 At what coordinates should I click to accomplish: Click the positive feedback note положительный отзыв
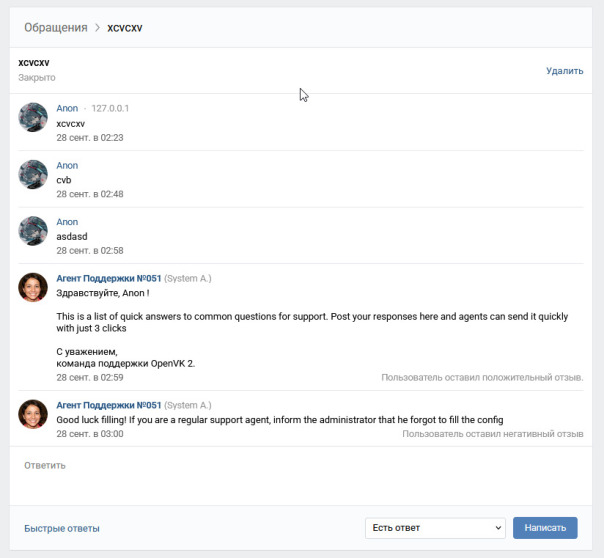[x=482, y=377]
